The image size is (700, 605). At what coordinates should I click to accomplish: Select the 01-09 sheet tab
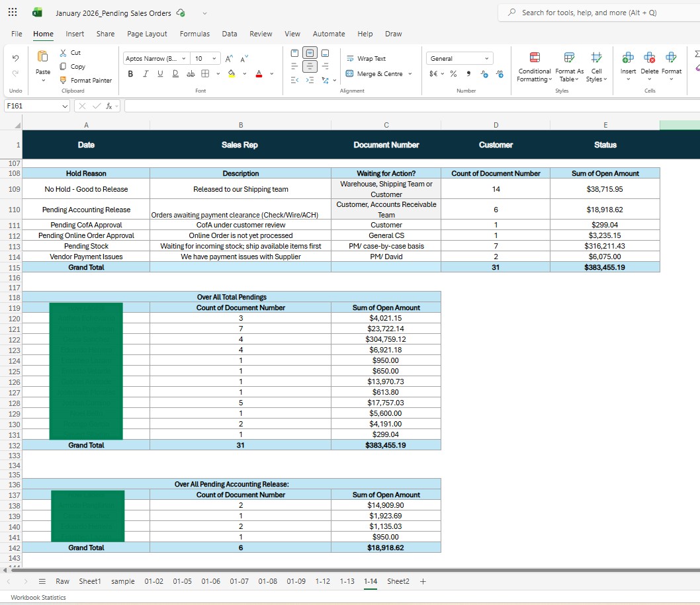point(296,581)
